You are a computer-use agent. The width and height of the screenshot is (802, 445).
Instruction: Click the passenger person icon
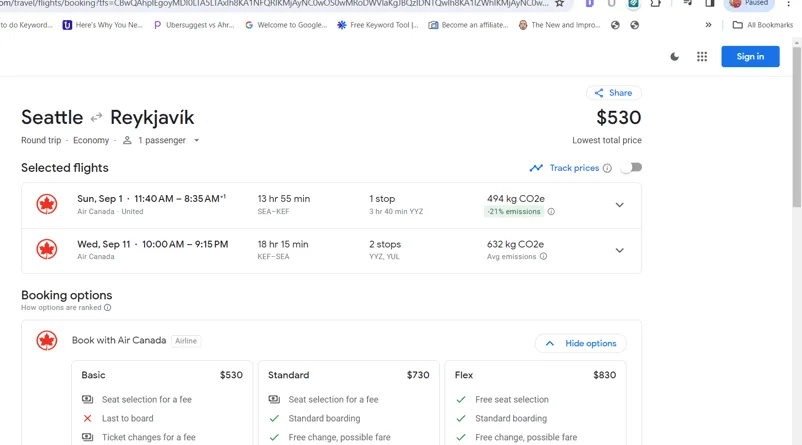click(127, 140)
